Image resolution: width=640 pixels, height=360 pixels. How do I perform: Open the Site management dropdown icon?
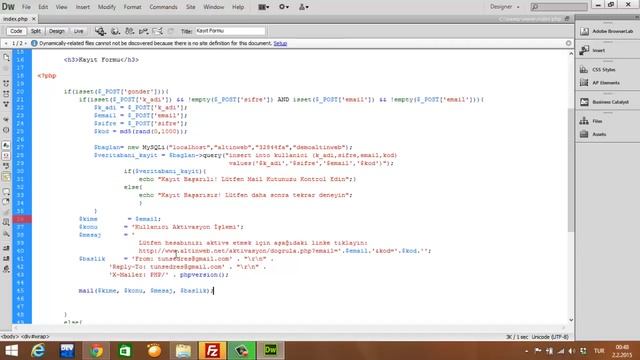coord(304,7)
